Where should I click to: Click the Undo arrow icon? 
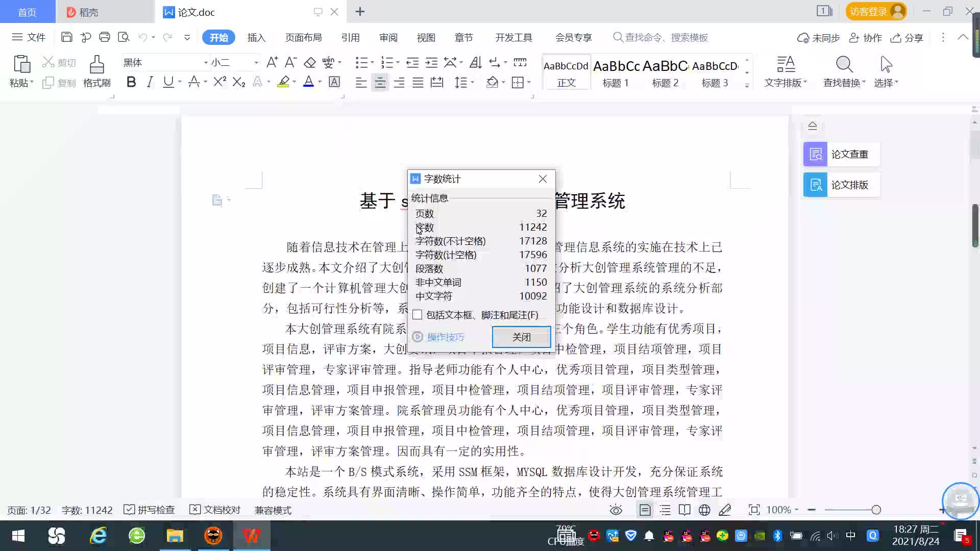[x=143, y=37]
